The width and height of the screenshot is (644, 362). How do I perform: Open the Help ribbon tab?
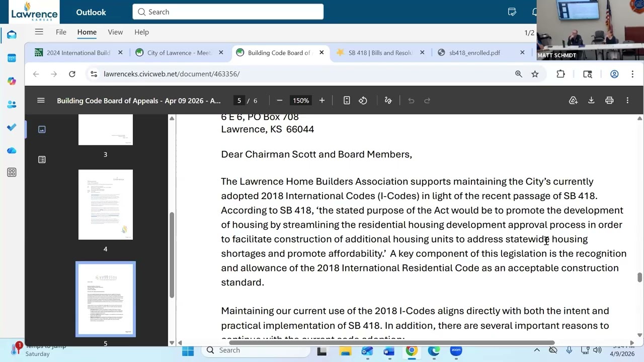tap(141, 32)
